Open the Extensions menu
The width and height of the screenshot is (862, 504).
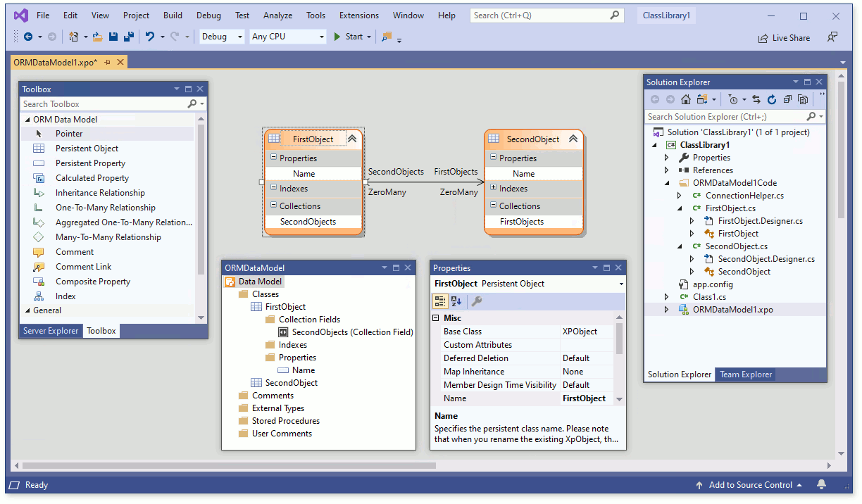358,15
